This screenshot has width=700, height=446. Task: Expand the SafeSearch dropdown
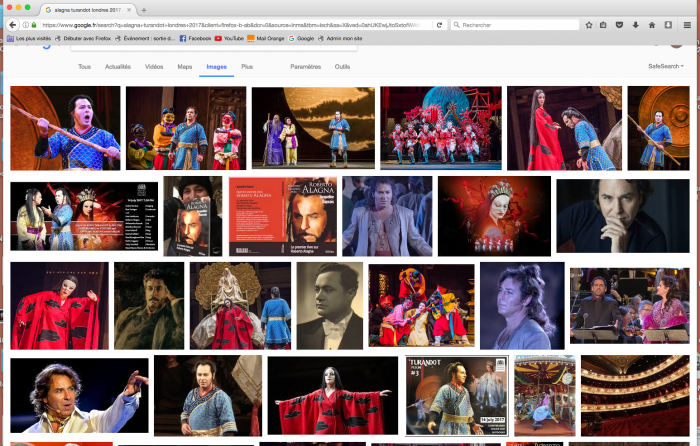(666, 66)
